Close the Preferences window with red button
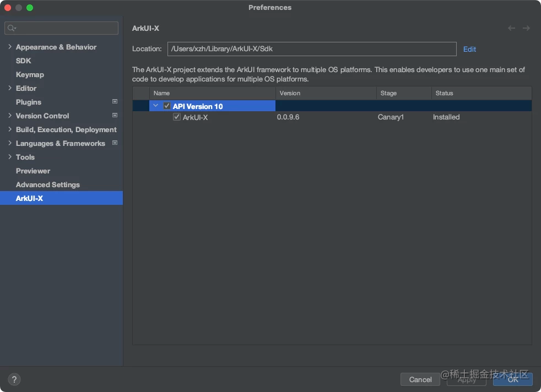The height and width of the screenshot is (392, 541). point(8,8)
